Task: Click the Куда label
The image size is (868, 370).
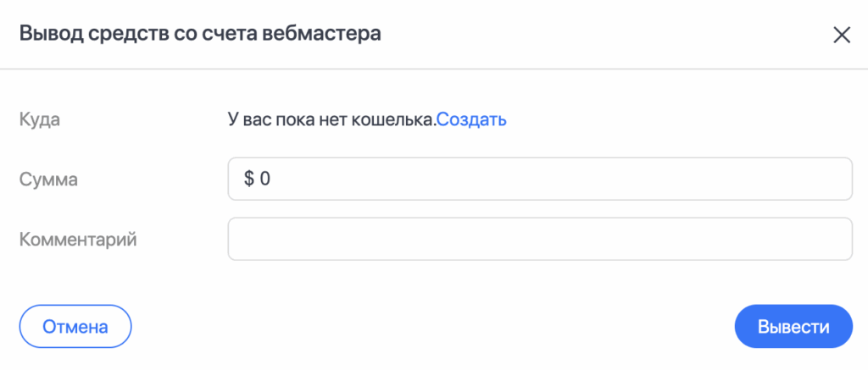Action: [39, 119]
